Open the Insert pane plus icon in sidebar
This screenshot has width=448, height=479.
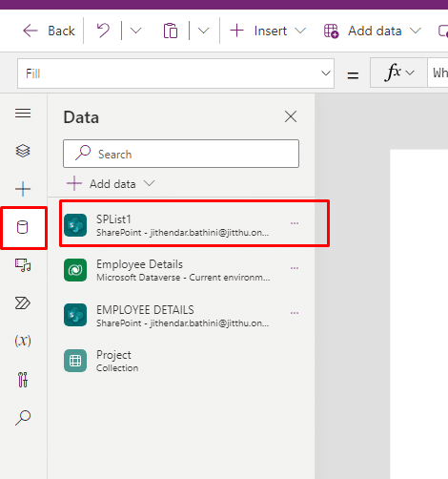(x=23, y=189)
